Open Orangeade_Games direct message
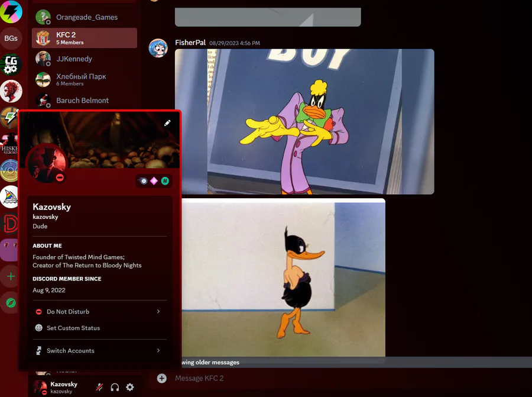This screenshot has width=532, height=397. coord(85,17)
